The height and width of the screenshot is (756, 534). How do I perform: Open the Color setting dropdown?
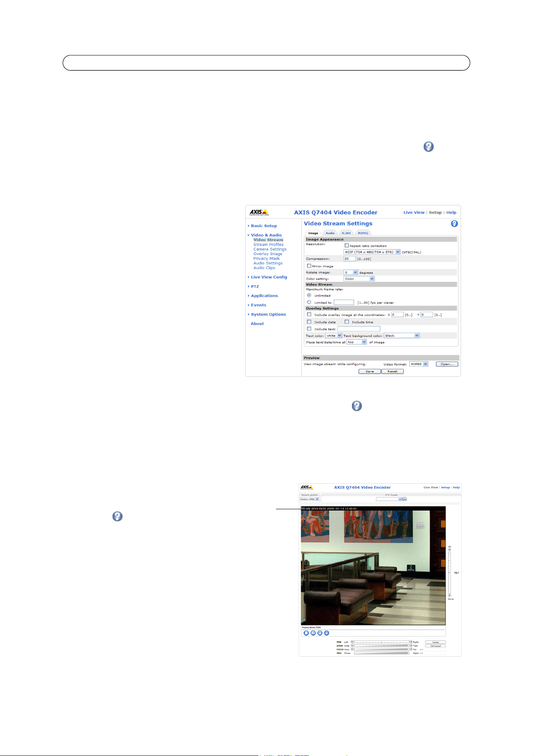[x=359, y=279]
